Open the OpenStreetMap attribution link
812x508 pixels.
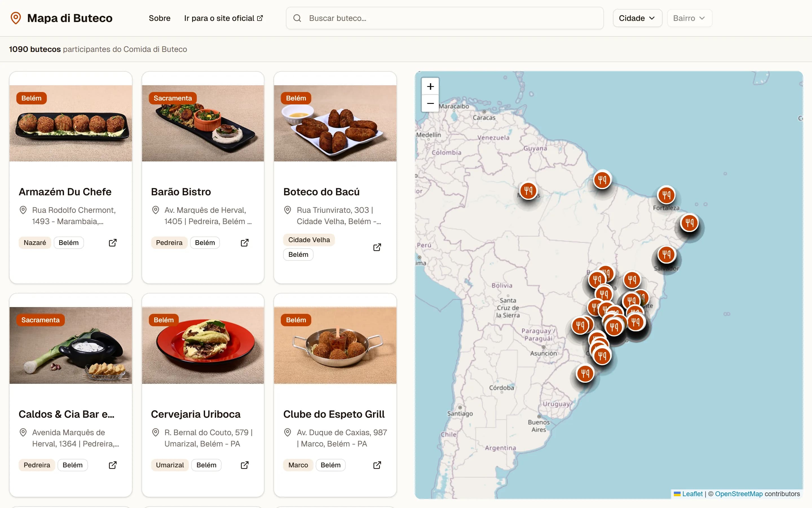[x=738, y=494]
